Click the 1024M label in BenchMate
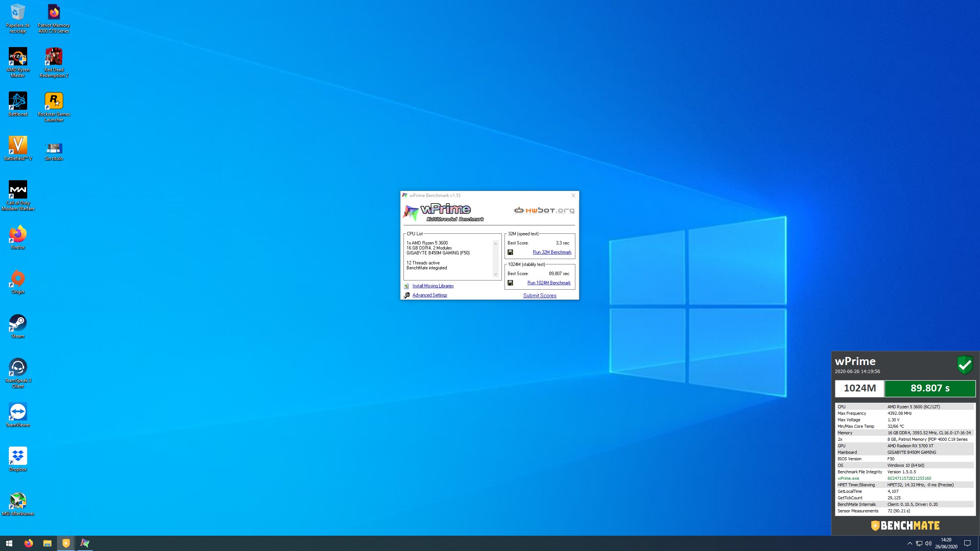 860,388
